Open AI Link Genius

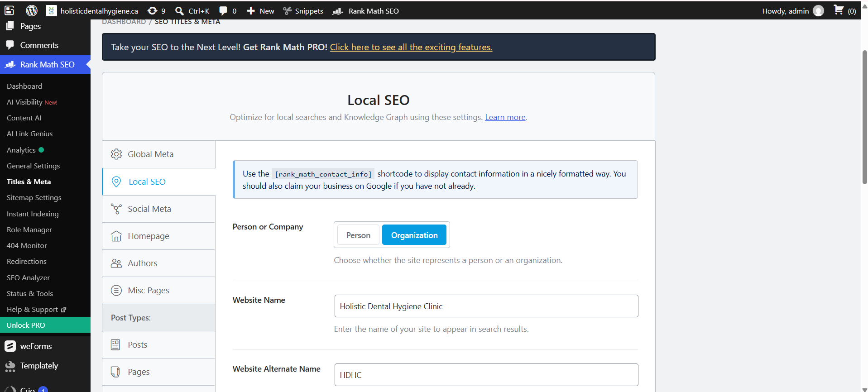click(x=29, y=134)
